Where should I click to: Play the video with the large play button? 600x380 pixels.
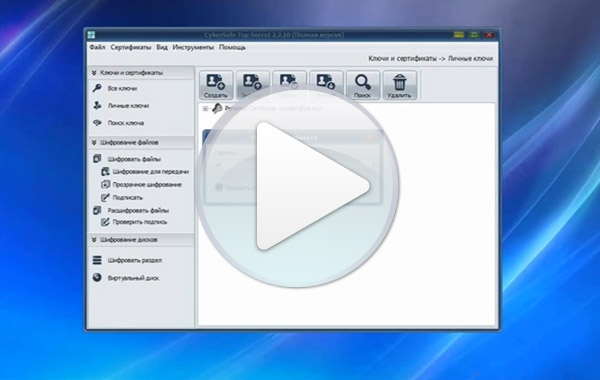(297, 186)
